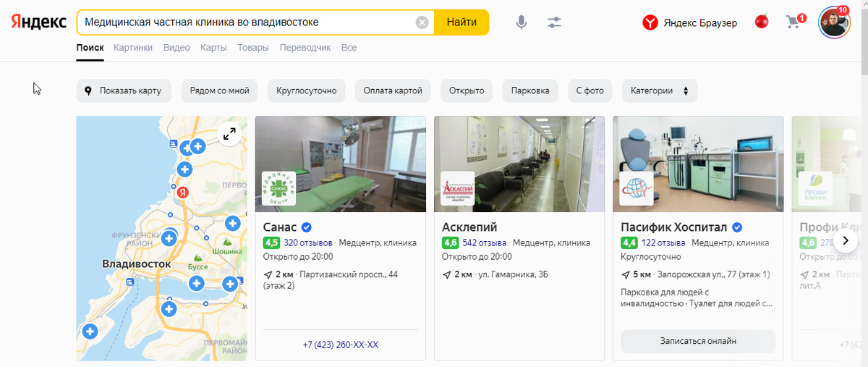Click the Шошина mountain marker on map

pos(227,241)
